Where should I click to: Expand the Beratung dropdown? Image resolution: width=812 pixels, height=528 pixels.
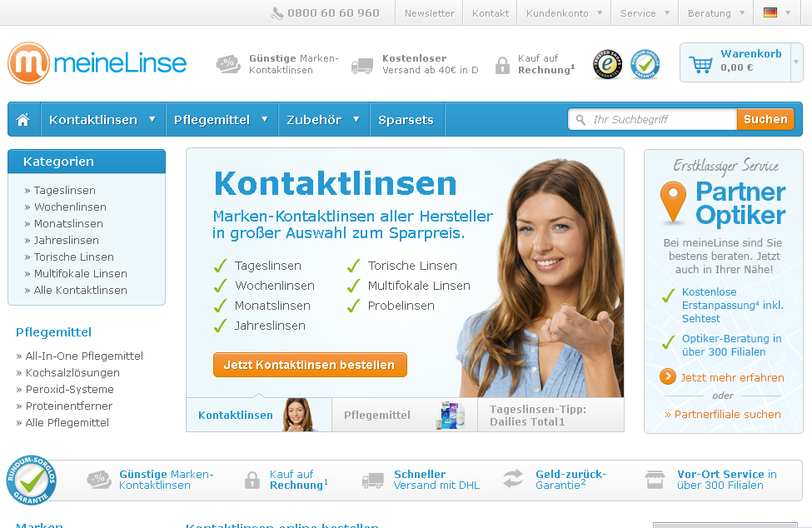pos(715,13)
